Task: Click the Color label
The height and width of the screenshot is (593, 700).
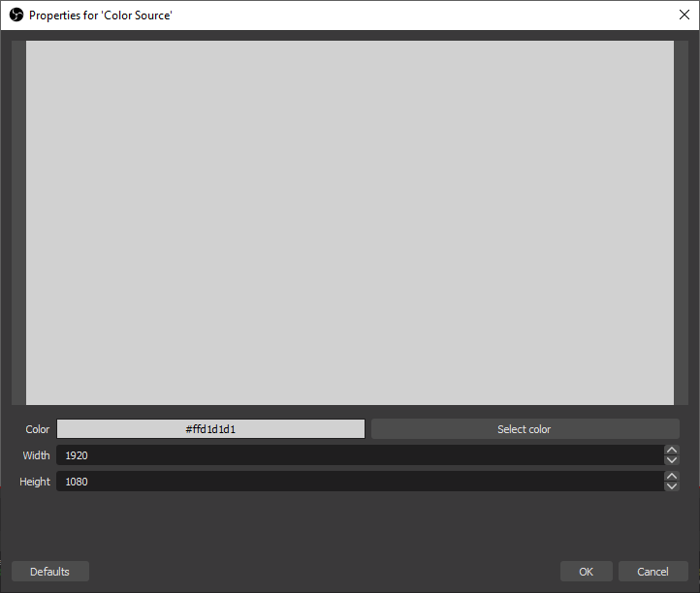Action: pyautogui.click(x=38, y=429)
